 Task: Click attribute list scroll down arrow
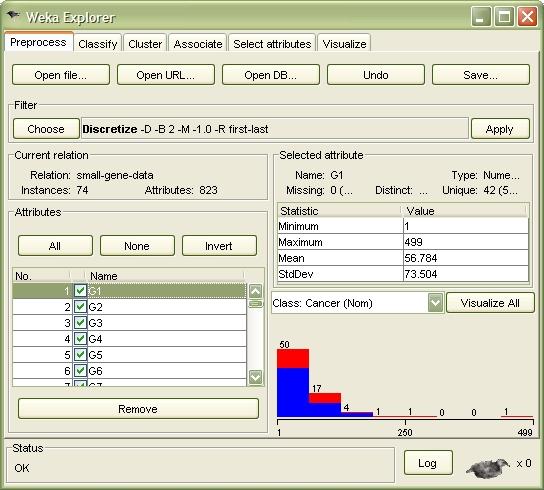[x=256, y=377]
